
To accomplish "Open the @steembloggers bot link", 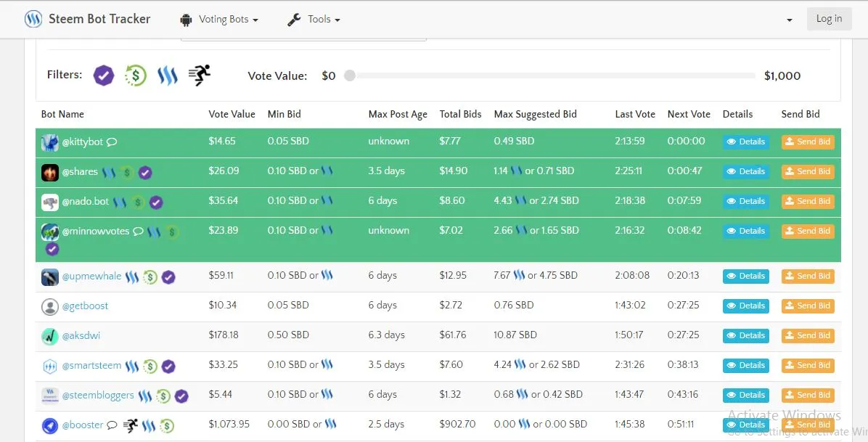I will pyautogui.click(x=98, y=396).
